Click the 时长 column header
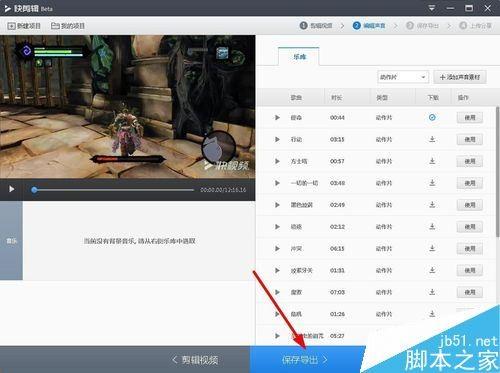The image size is (500, 373). tap(336, 98)
